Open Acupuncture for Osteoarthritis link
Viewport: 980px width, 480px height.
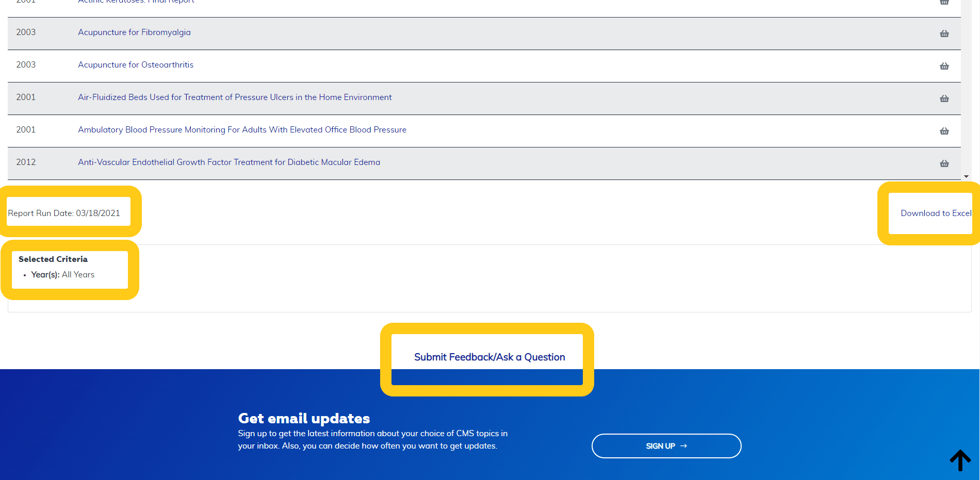(x=136, y=65)
